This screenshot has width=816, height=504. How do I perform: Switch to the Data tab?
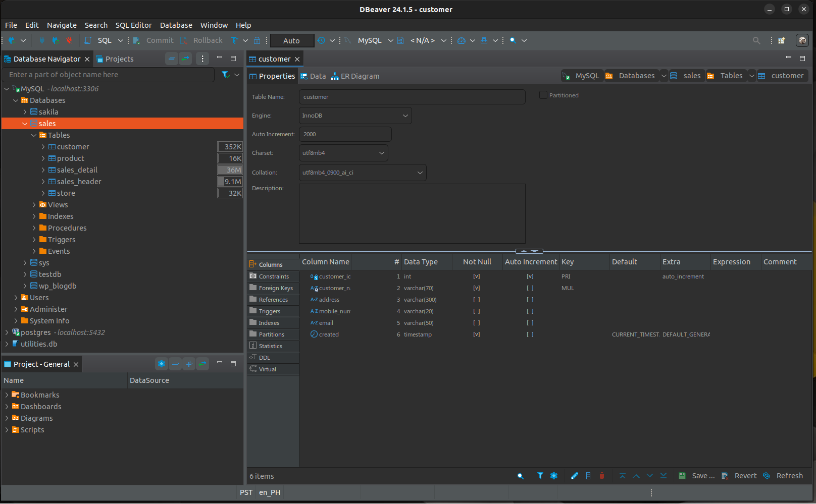click(x=313, y=76)
